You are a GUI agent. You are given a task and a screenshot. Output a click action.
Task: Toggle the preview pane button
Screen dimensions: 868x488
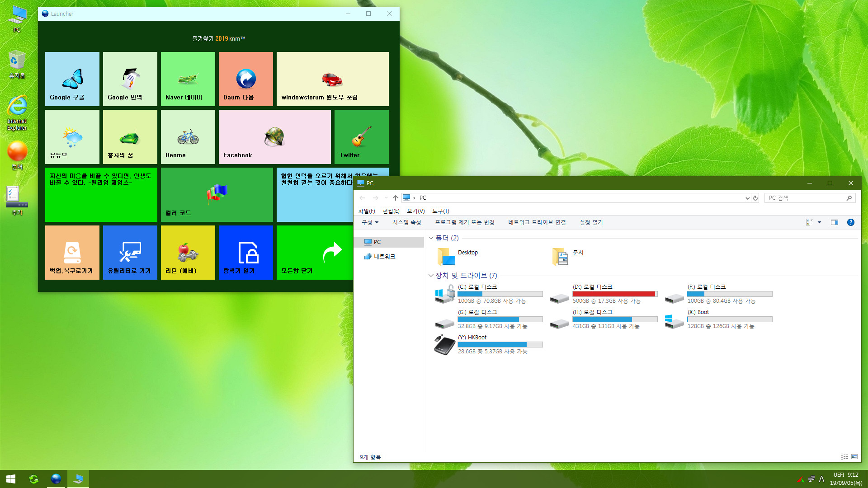tap(835, 222)
